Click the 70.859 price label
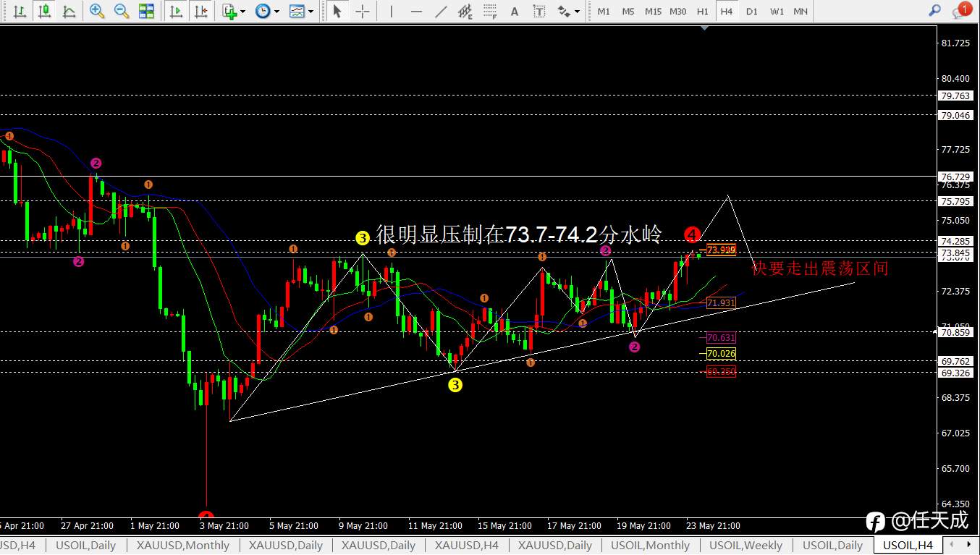The height and width of the screenshot is (555, 980). [955, 333]
